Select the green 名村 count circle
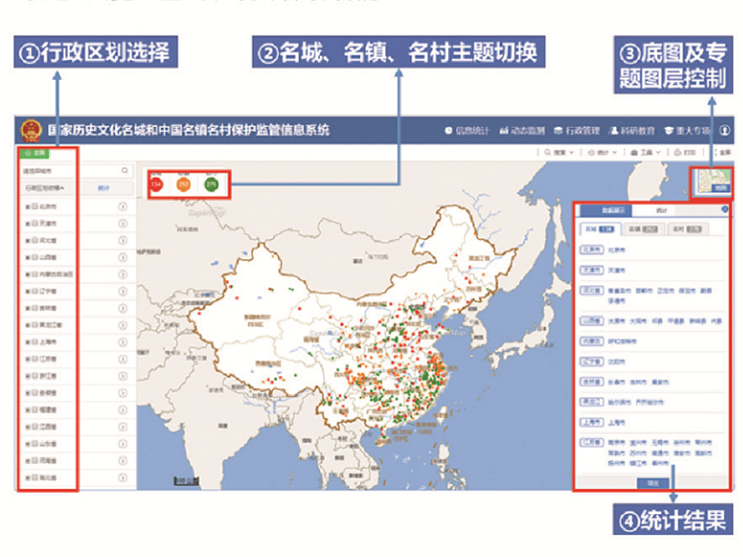Screen dimensions: 743x557 (x=211, y=183)
